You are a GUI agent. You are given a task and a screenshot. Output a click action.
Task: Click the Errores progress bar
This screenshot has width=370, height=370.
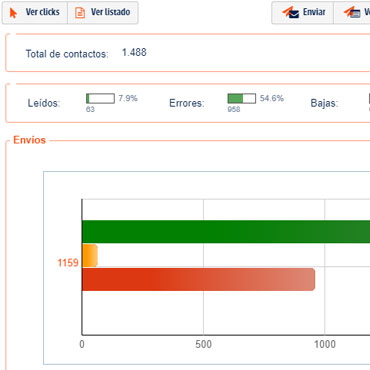coord(242,98)
